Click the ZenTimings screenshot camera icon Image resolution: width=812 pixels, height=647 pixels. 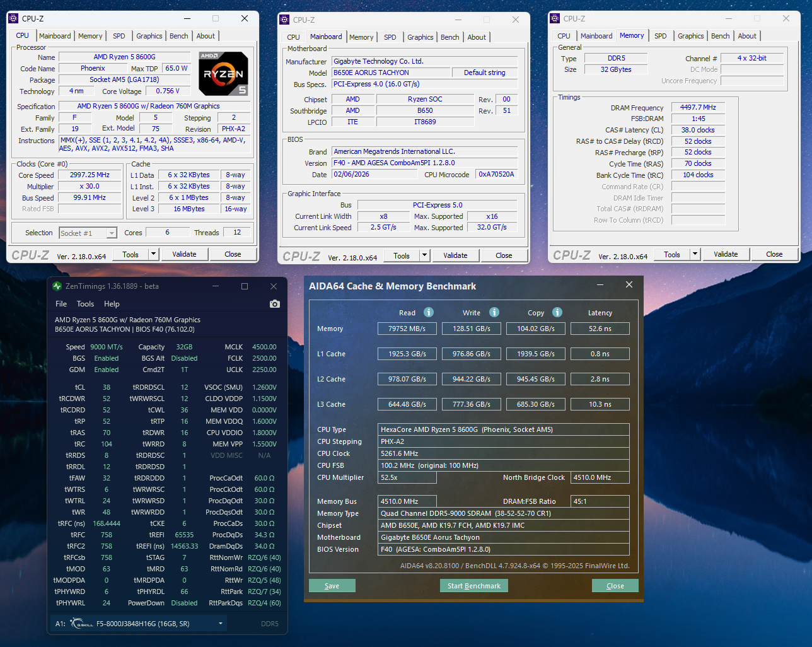coord(275,304)
